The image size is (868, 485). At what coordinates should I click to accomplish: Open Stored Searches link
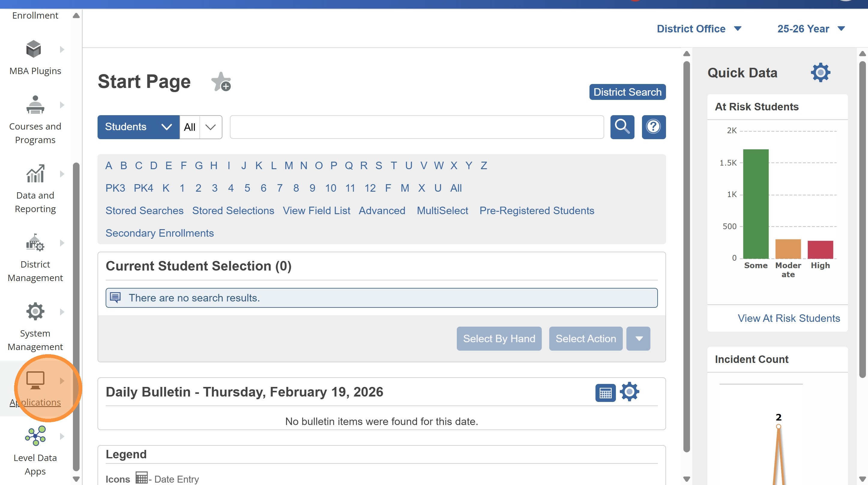144,211
